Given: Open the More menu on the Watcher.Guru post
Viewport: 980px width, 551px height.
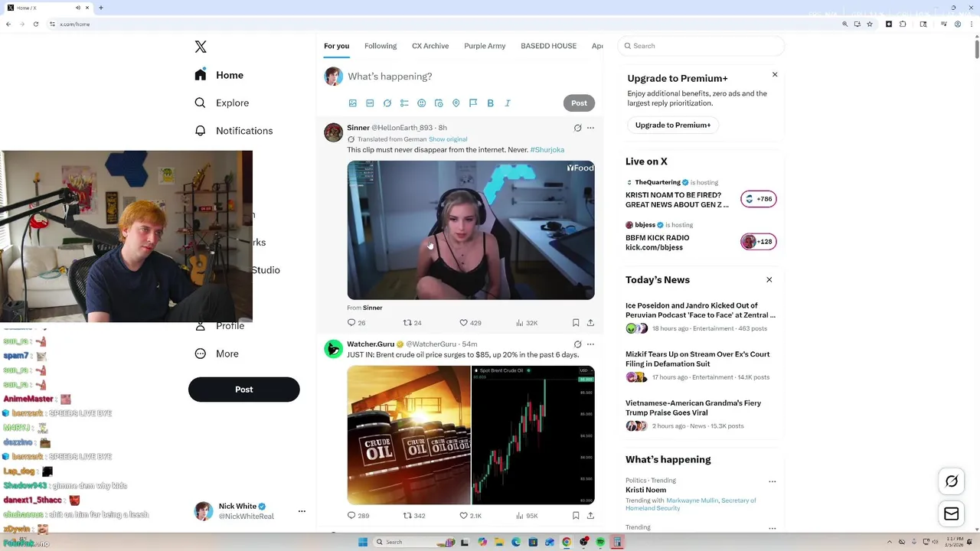Looking at the screenshot, I should tap(590, 344).
